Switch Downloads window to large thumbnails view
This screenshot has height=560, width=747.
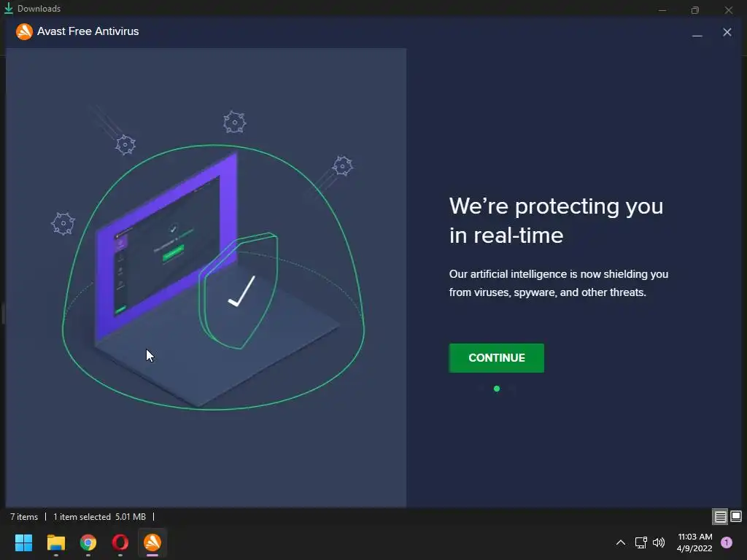coord(736,516)
